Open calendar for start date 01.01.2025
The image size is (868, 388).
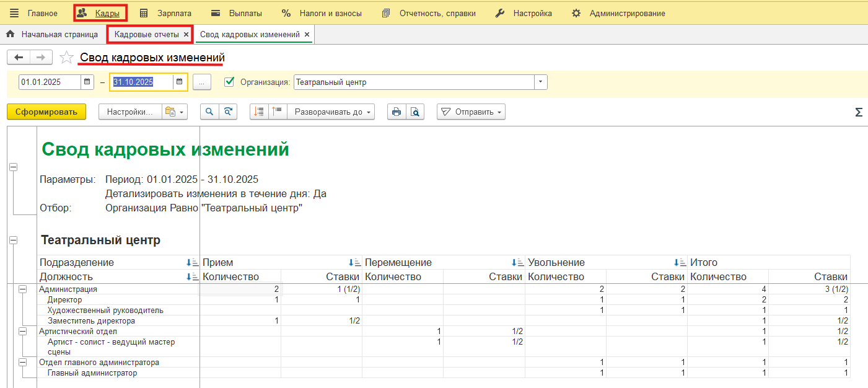tap(87, 82)
